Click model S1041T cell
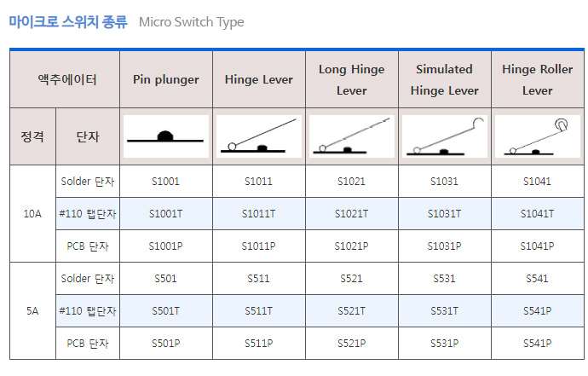Viewport: 588px width, 376px height. click(x=538, y=214)
